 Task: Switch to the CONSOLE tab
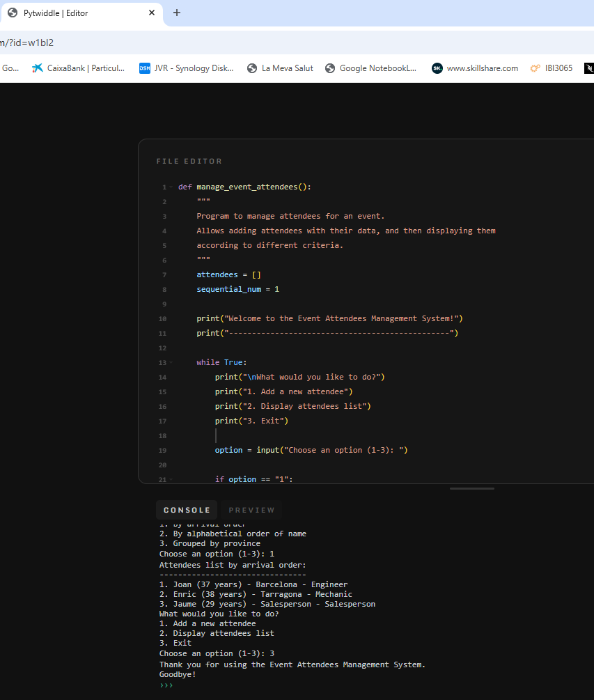pos(187,510)
